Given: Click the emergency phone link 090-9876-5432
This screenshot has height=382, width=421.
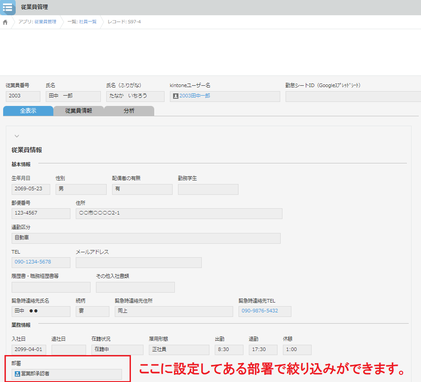Looking at the screenshot, I should [260, 311].
